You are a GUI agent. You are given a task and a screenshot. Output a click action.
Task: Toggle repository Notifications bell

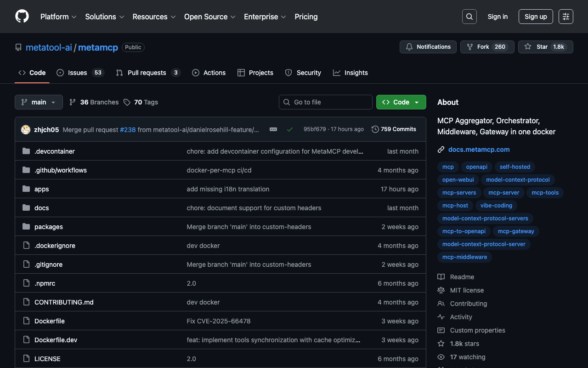point(428,47)
